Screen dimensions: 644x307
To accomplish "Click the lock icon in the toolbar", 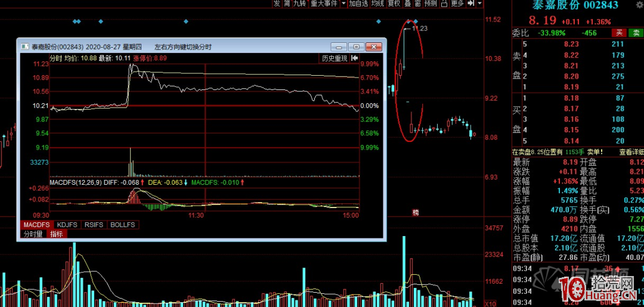I will click(x=444, y=4).
